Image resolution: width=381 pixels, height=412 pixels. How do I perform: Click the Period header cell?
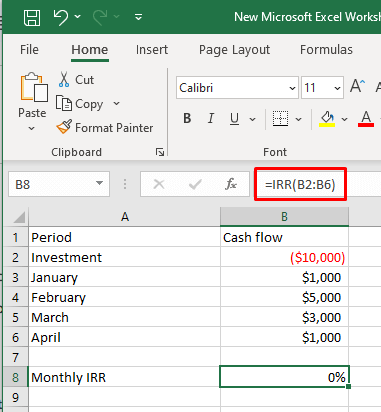(125, 237)
